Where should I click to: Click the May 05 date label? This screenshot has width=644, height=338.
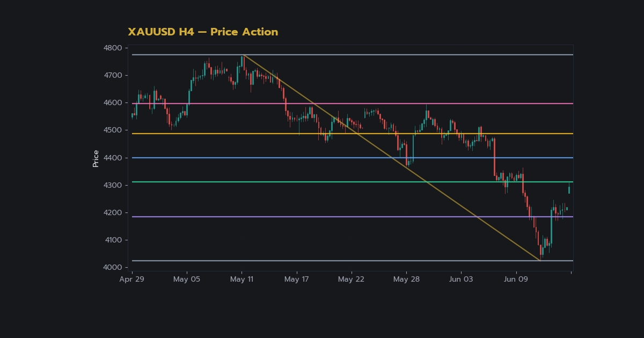pos(187,280)
